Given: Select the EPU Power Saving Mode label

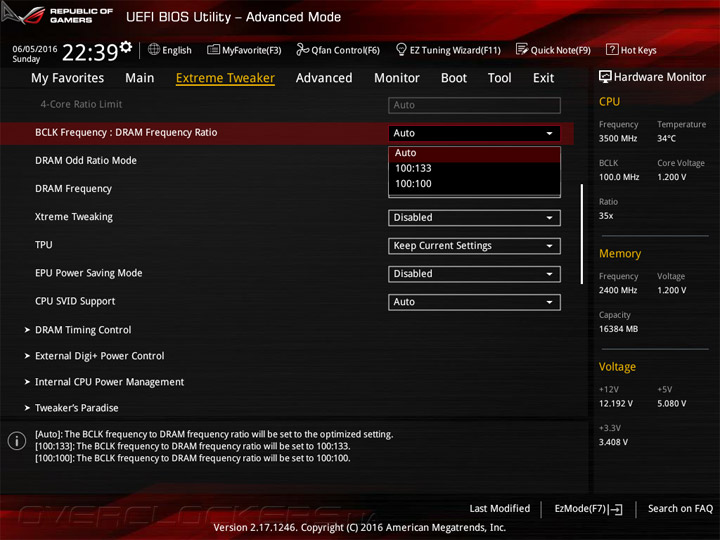Looking at the screenshot, I should point(89,273).
